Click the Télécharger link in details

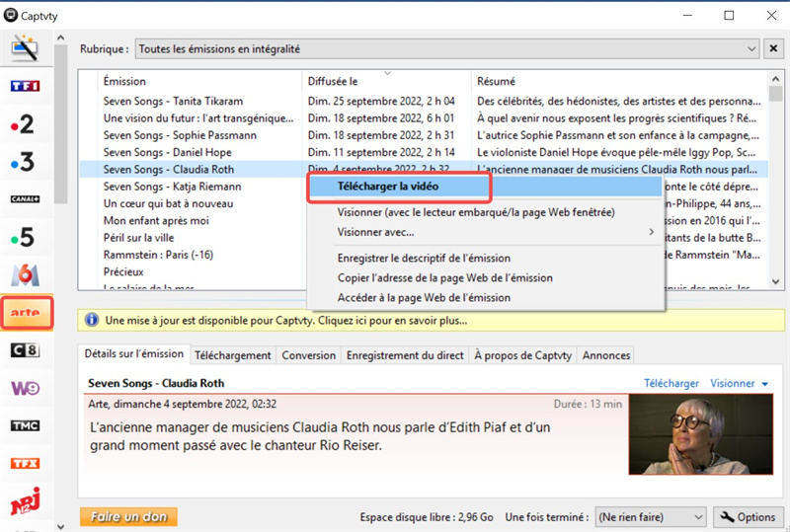tap(671, 383)
